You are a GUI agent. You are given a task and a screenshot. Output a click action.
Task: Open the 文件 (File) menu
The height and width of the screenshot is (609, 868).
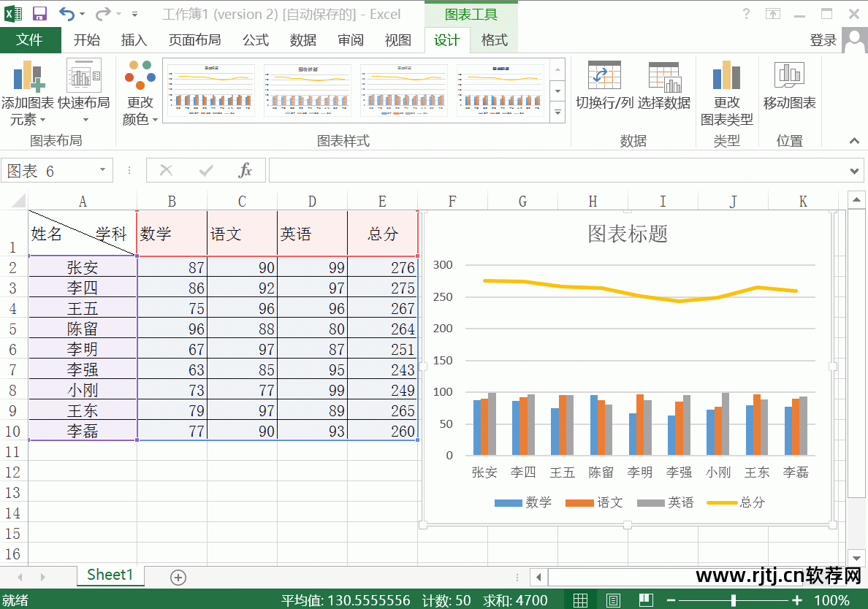coord(31,40)
